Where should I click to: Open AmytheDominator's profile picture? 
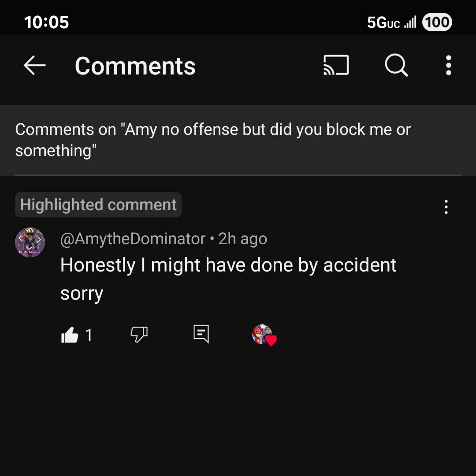(30, 242)
